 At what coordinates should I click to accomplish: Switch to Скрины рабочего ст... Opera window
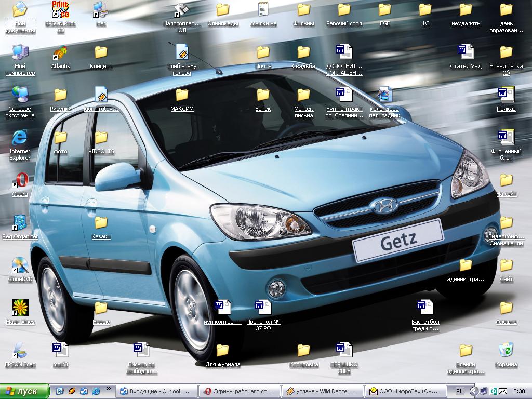[x=240, y=392]
